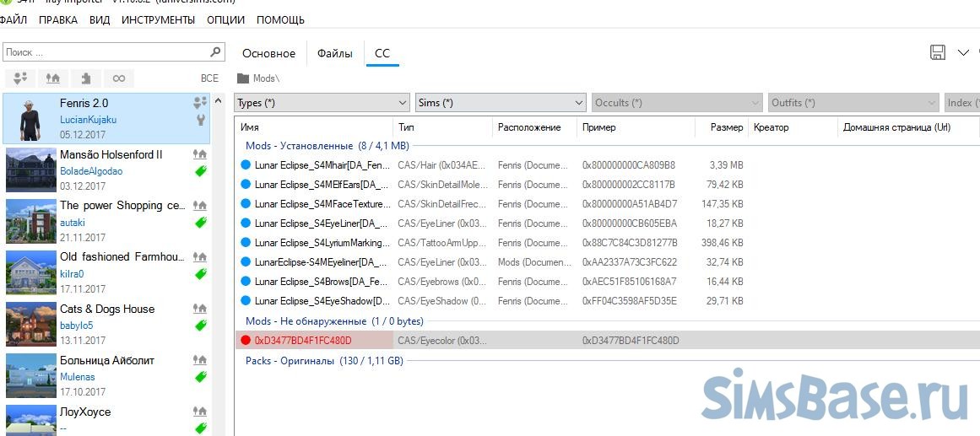Filter library by lots house icon
The width and height of the screenshot is (980, 436).
[x=53, y=78]
